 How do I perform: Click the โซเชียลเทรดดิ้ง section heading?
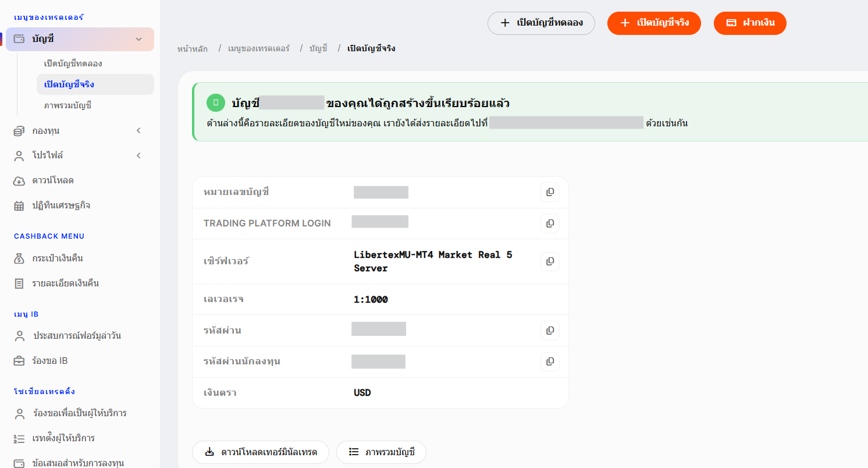click(x=44, y=391)
